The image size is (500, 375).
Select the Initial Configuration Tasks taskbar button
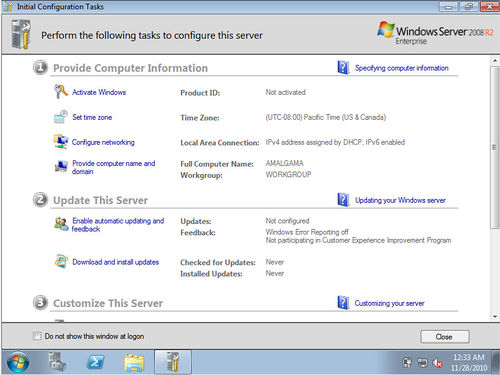[173, 362]
